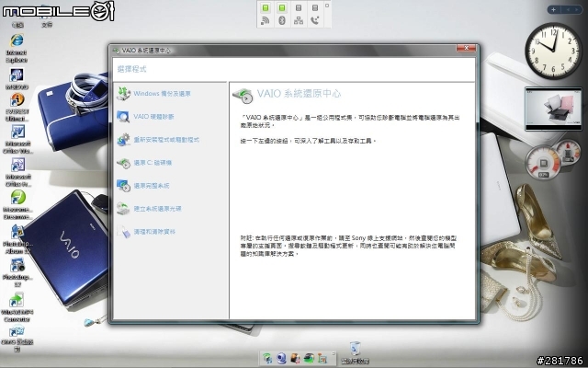Launch the Macromedia Dreamweaver green shortcut
588x368 pixels.
pyautogui.click(x=17, y=205)
